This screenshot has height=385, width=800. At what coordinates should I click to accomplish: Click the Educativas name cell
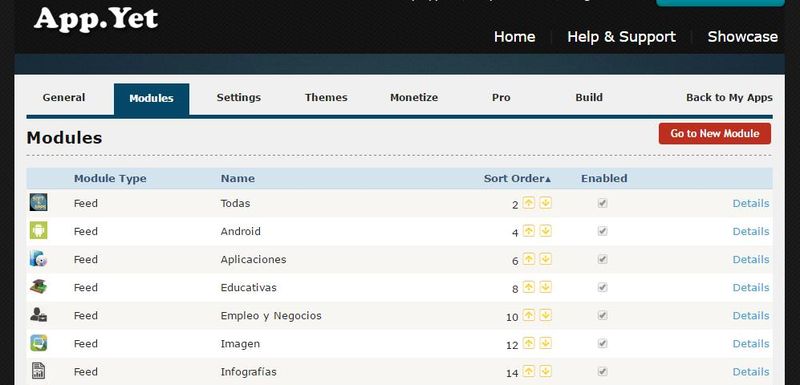[248, 287]
